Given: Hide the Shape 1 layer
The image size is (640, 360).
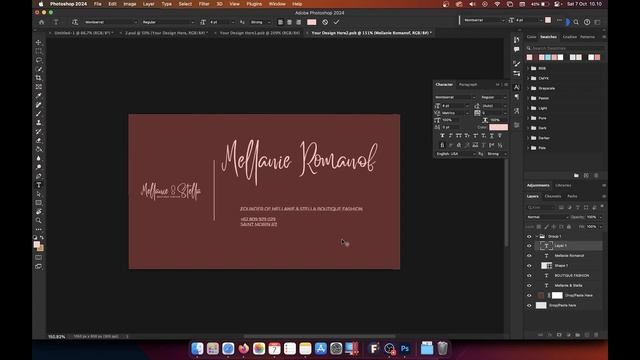Looking at the screenshot, I should pyautogui.click(x=529, y=266).
